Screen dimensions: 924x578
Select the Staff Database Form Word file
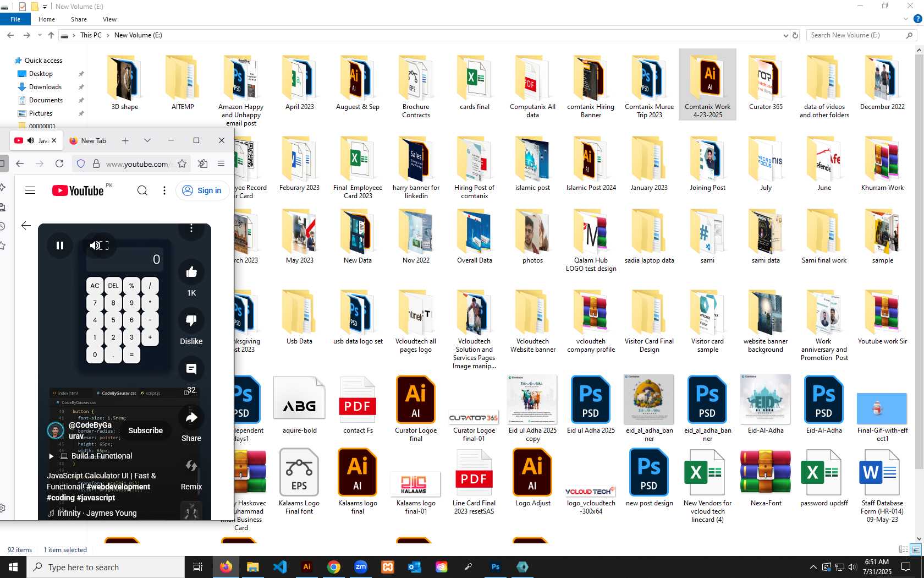pyautogui.click(x=882, y=486)
